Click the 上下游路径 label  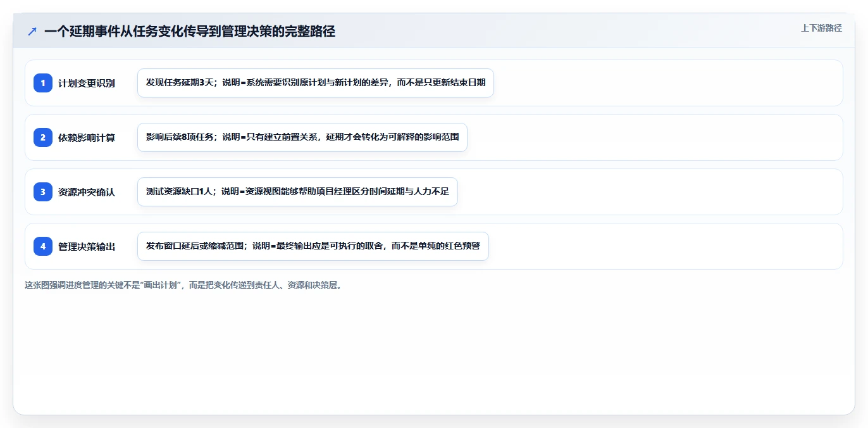click(x=821, y=28)
